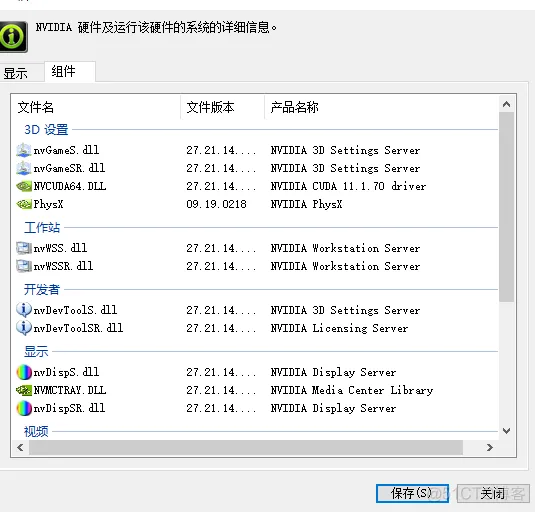This screenshot has height=512, width=535.
Task: Click nvDispSR.dll's NVIDIA Display Server text
Action: point(333,408)
